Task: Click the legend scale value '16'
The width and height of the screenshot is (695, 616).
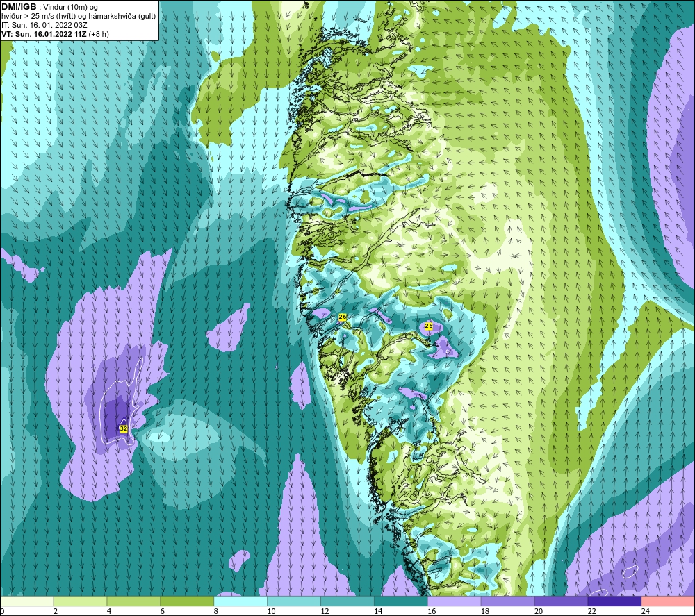Action: pyautogui.click(x=432, y=611)
